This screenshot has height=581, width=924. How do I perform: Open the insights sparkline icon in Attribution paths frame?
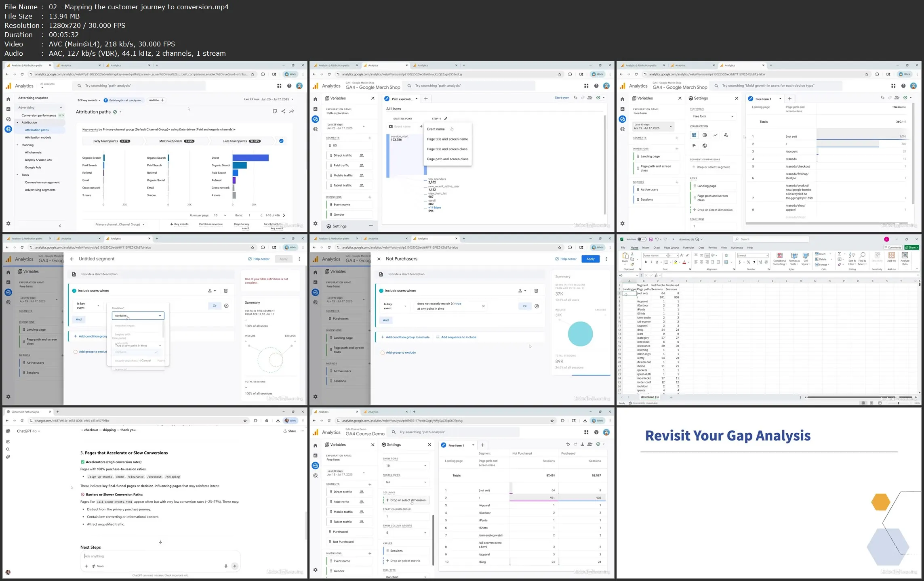[x=292, y=111]
